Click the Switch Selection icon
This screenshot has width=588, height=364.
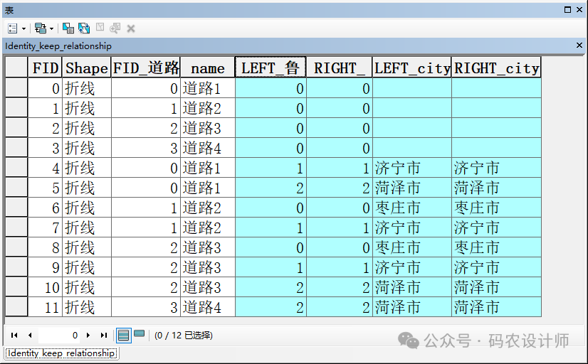84,28
